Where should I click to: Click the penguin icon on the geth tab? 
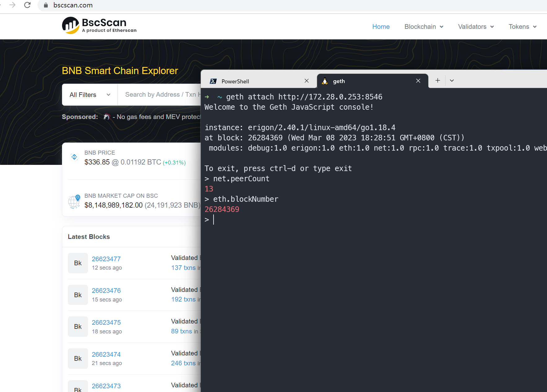325,81
